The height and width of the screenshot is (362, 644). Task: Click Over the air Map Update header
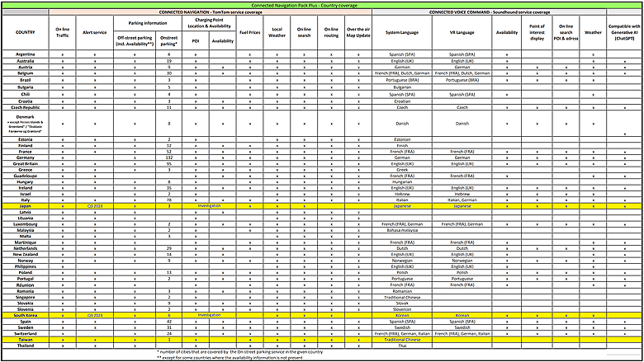[358, 32]
